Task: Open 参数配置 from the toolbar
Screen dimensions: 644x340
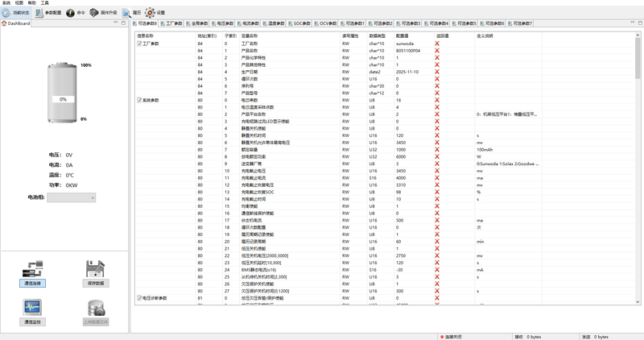Action: (x=47, y=13)
